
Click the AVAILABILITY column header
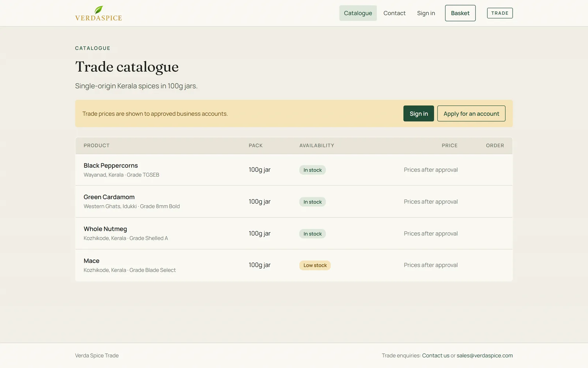tap(317, 146)
